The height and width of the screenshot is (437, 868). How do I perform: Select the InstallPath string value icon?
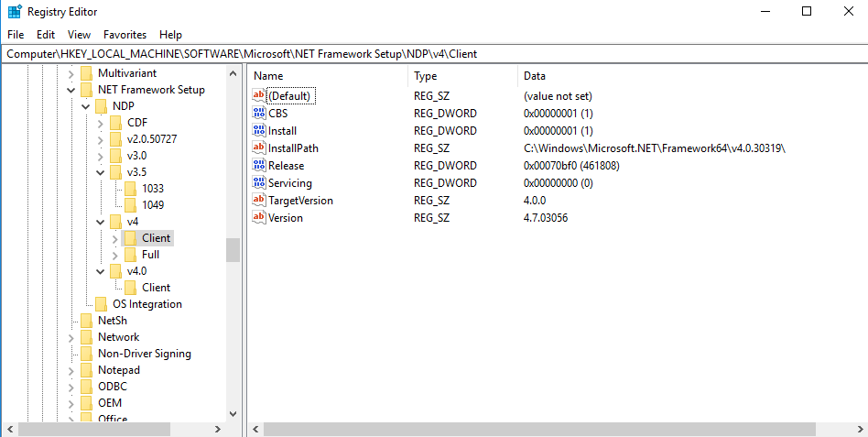[x=258, y=147]
